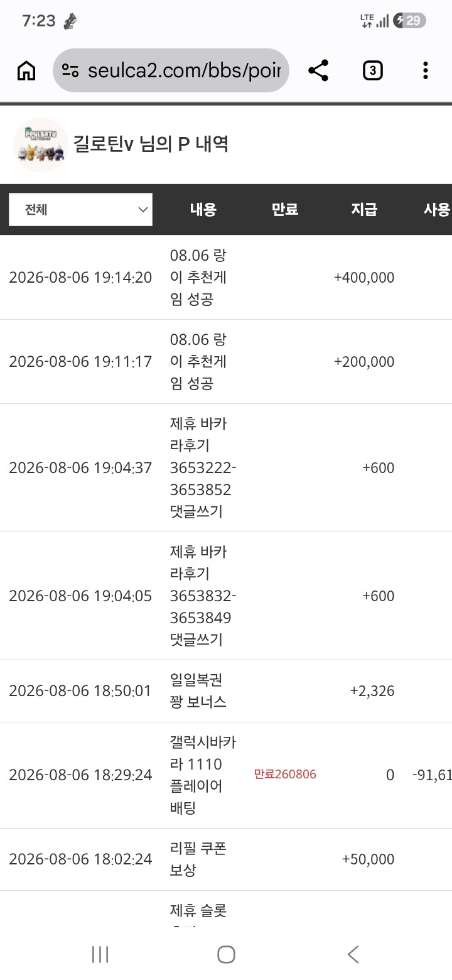
Task: Select the +400,000 추천게임 성공 entry
Action: [226, 277]
